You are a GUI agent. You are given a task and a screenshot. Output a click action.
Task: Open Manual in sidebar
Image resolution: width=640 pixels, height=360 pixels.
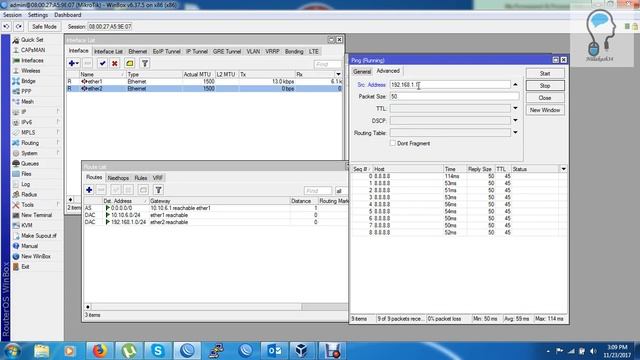(29, 246)
